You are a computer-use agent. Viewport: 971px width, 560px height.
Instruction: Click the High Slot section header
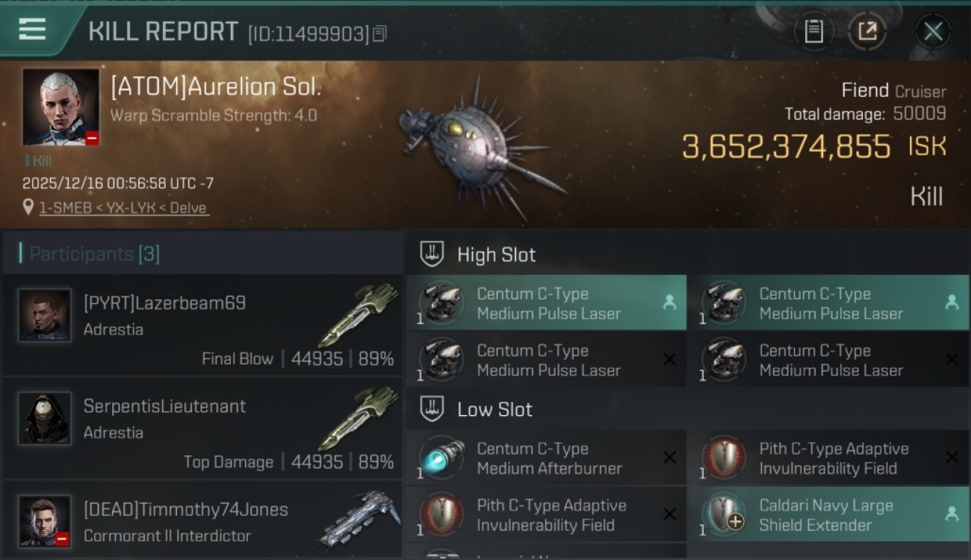(496, 255)
